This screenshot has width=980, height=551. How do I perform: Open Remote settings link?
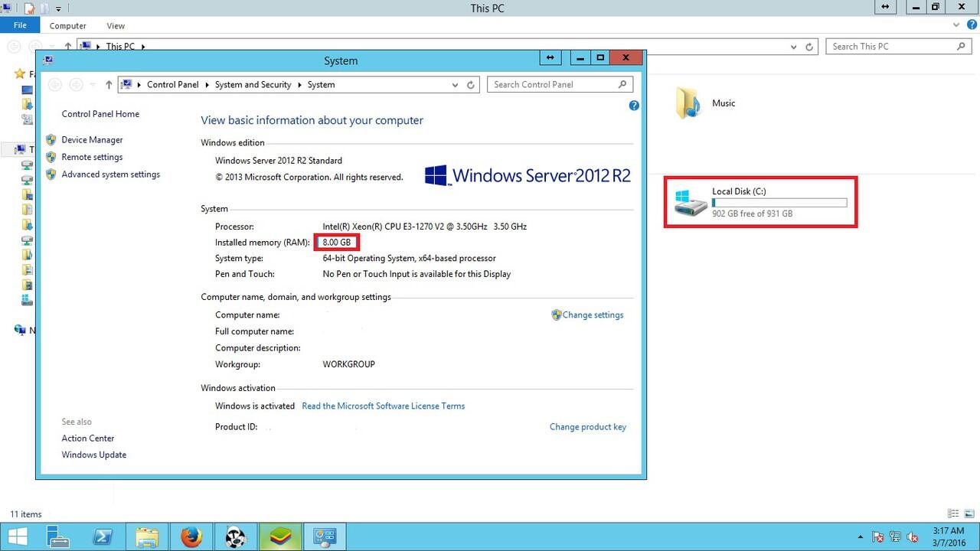[92, 157]
